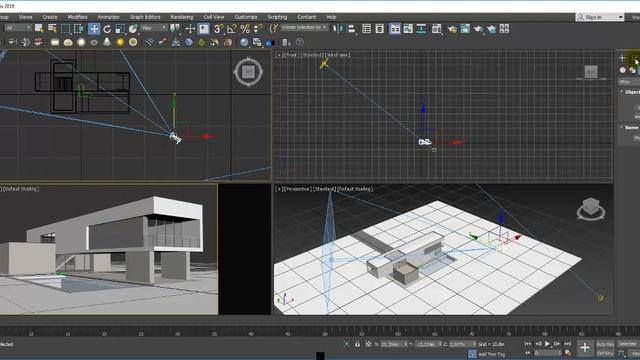Image resolution: width=640 pixels, height=360 pixels.
Task: Toggle 3D Snaps on the toolbar
Action: [x=218, y=29]
